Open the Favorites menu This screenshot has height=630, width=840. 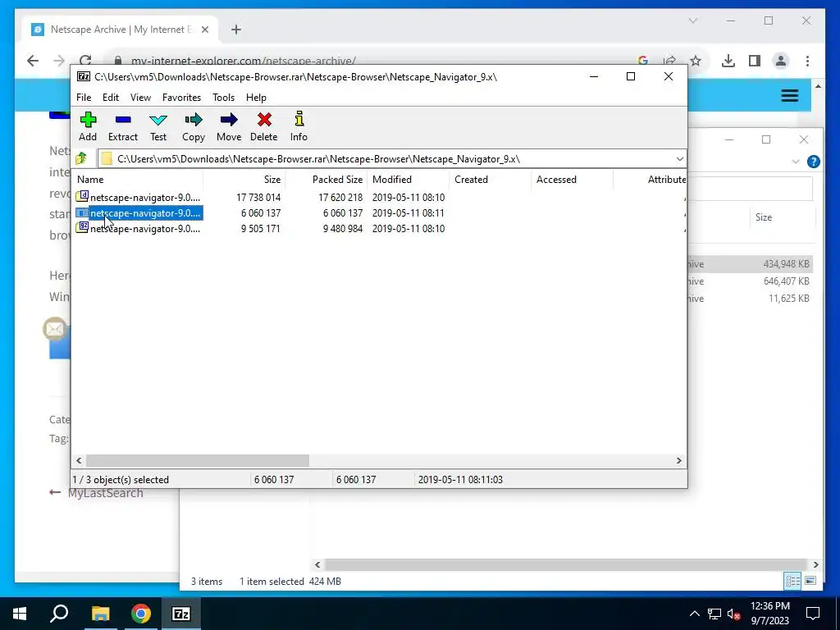181,97
